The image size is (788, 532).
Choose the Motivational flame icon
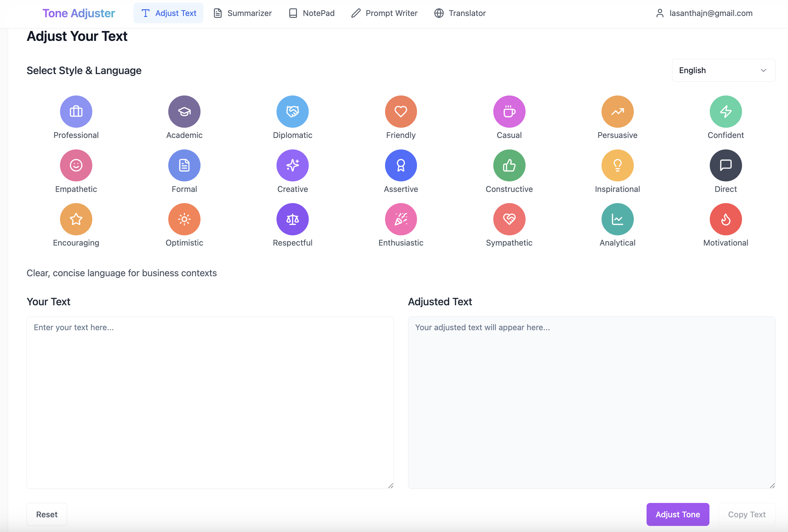pyautogui.click(x=726, y=219)
